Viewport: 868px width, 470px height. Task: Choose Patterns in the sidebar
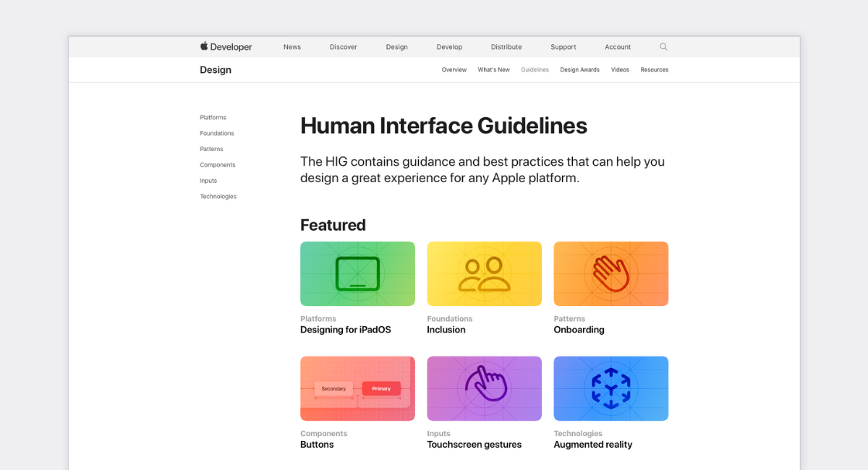211,149
